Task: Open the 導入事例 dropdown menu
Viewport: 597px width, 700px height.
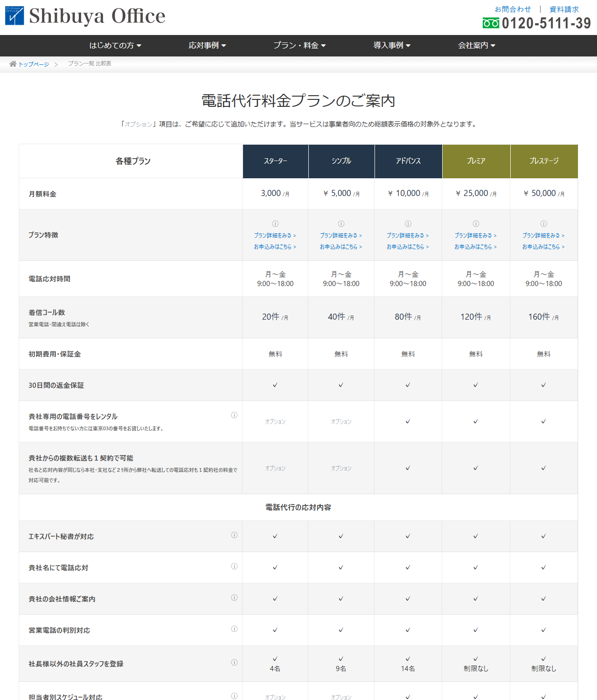Action: point(392,45)
